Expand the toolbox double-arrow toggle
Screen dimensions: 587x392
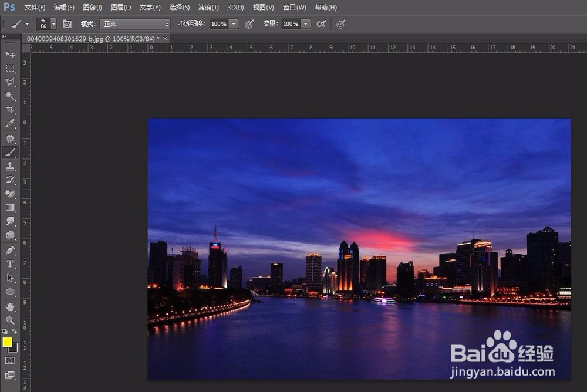click(5, 36)
